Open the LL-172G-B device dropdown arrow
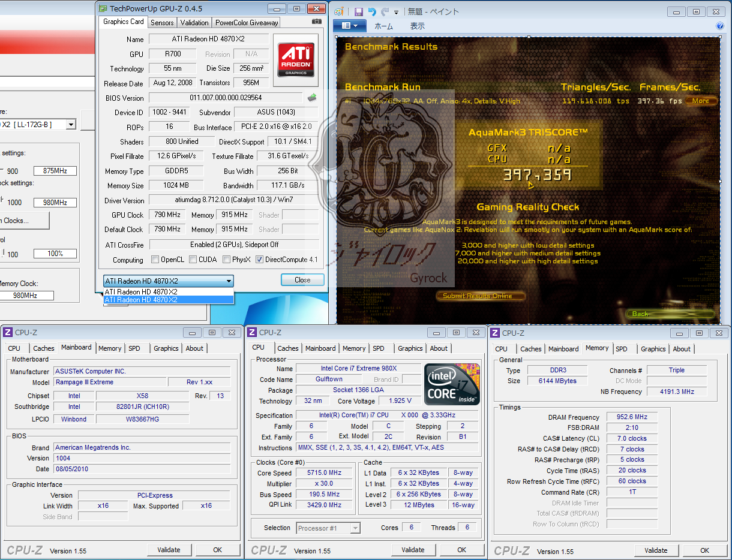This screenshot has height=560, width=732. point(71,125)
